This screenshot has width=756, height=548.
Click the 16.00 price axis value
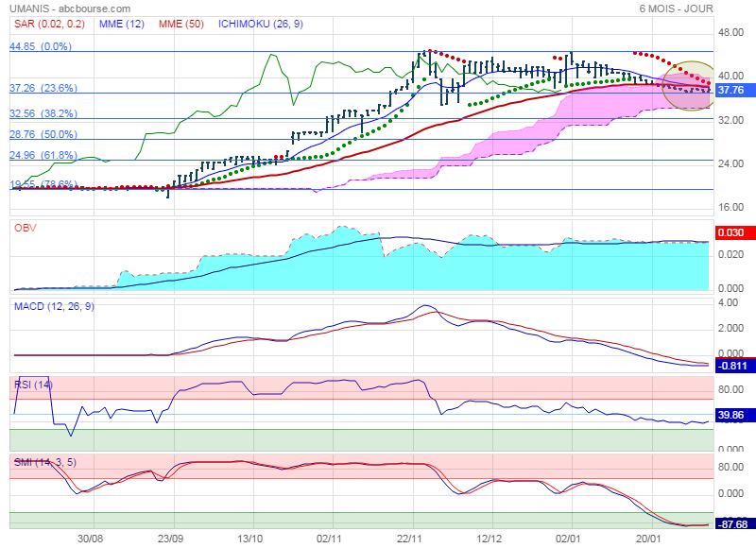tap(730, 207)
